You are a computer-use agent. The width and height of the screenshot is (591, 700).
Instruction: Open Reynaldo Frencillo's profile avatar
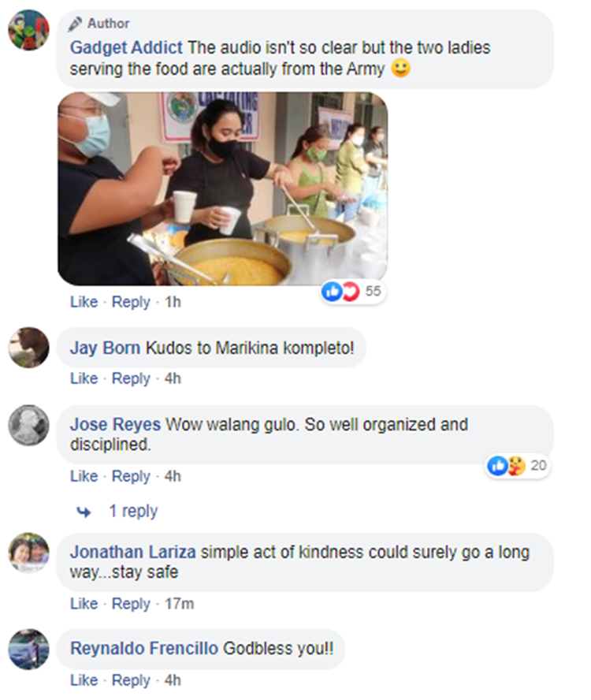tap(29, 649)
